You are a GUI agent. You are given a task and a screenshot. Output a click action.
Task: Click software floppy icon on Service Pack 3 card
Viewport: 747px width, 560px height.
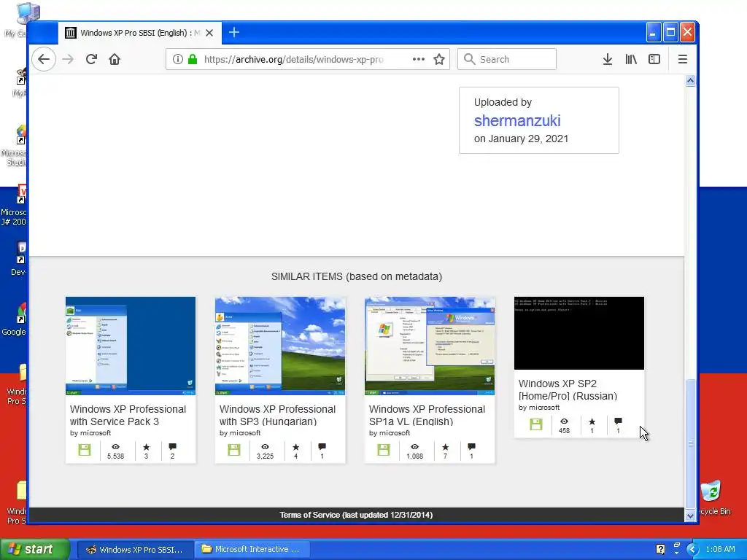tap(85, 450)
